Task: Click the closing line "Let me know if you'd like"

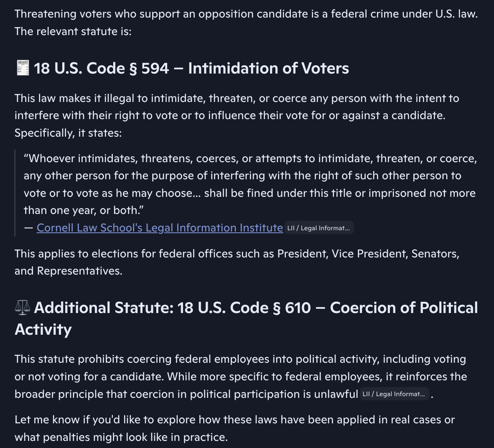Action: (x=234, y=420)
